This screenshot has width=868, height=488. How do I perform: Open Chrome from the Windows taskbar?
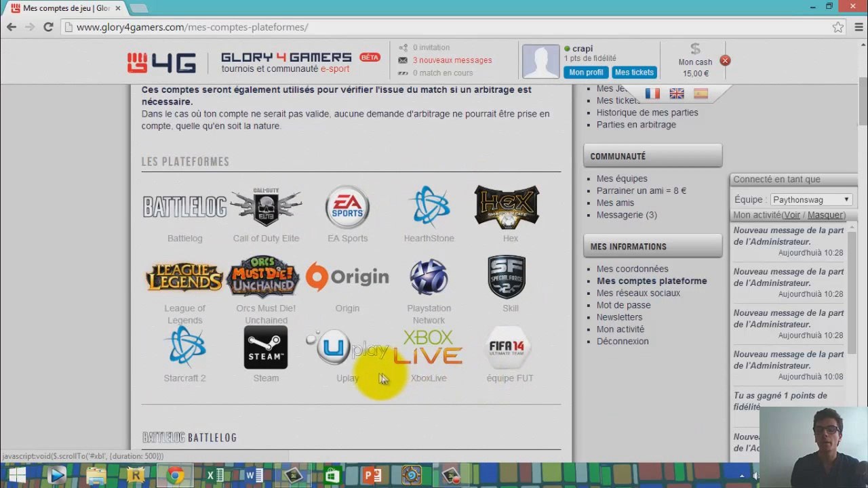point(175,476)
